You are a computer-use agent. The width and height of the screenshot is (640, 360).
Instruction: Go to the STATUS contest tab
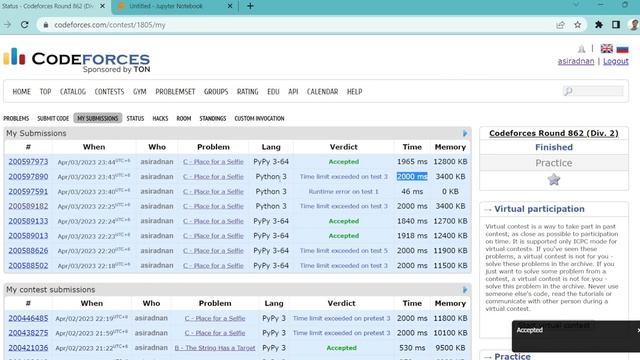tap(135, 118)
